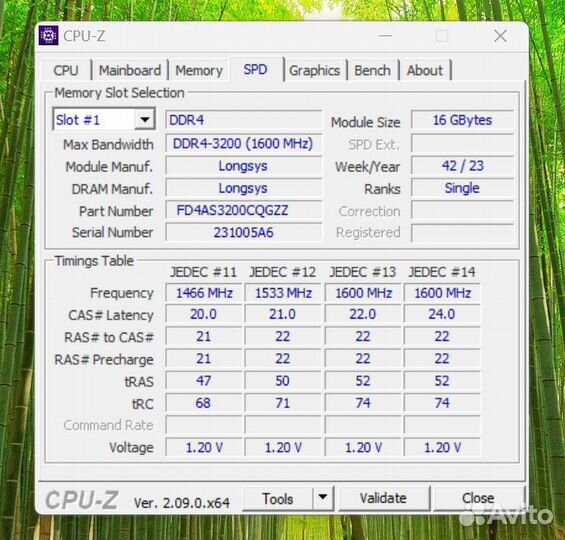This screenshot has height=540, width=565.
Task: Click the tRAS value 50
Action: [283, 381]
